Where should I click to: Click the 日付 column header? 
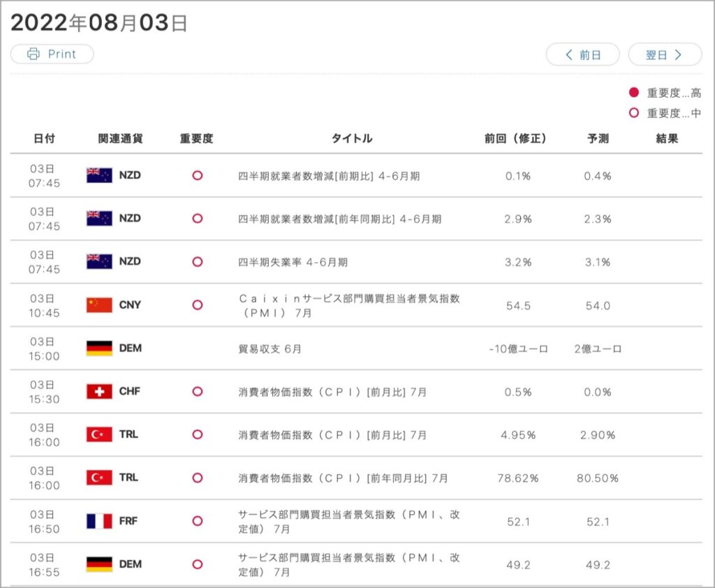[x=44, y=138]
